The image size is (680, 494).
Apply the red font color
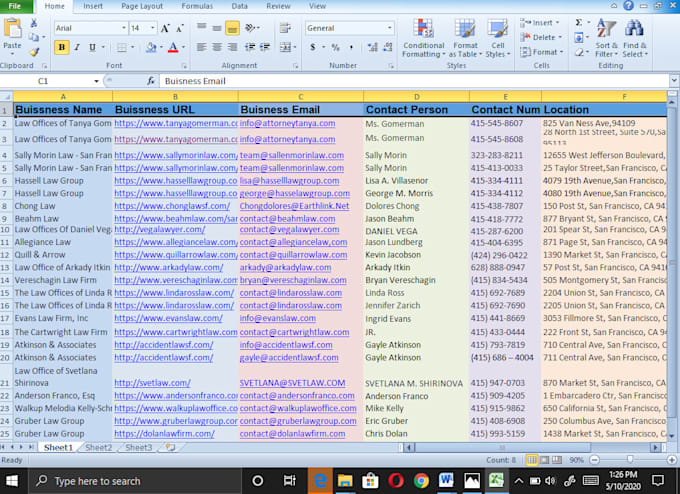tap(173, 47)
